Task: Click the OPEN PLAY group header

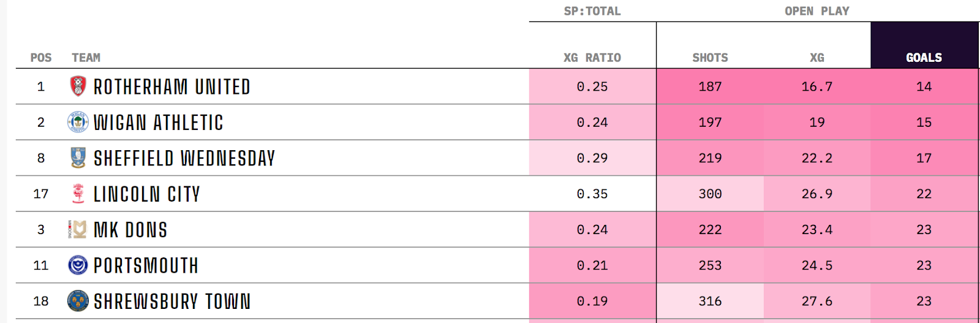Action: click(x=817, y=11)
